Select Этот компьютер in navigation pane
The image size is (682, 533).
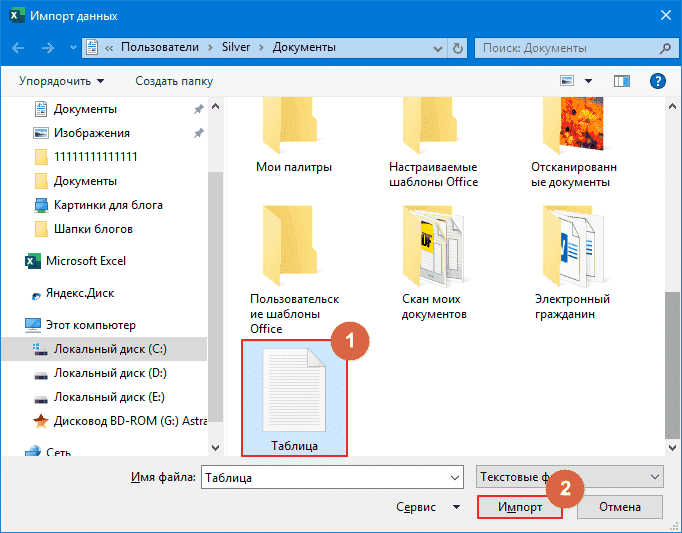[x=91, y=325]
